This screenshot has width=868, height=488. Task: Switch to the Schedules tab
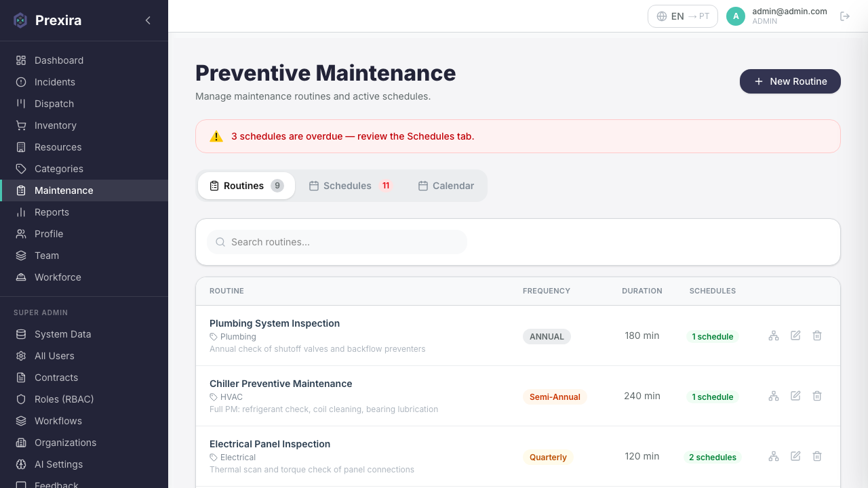pos(350,186)
